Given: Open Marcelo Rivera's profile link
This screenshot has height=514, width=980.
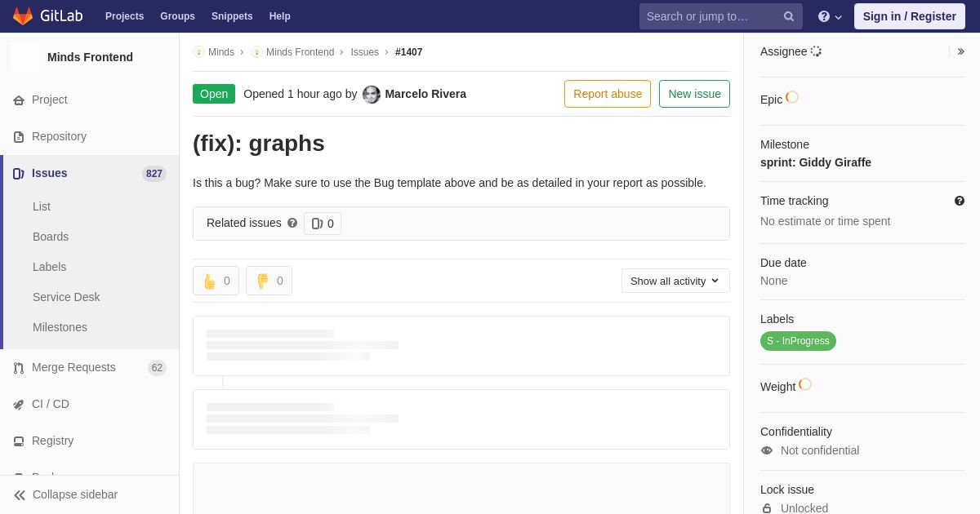Looking at the screenshot, I should tap(425, 94).
